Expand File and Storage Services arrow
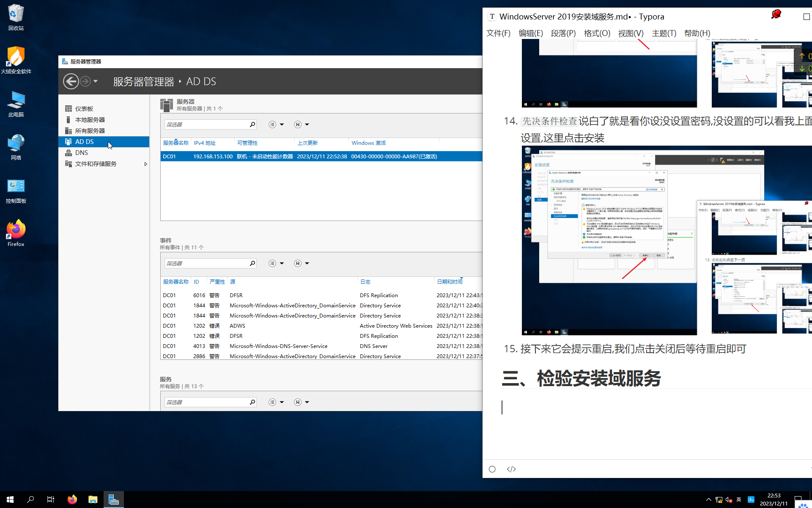This screenshot has height=508, width=812. (x=146, y=164)
